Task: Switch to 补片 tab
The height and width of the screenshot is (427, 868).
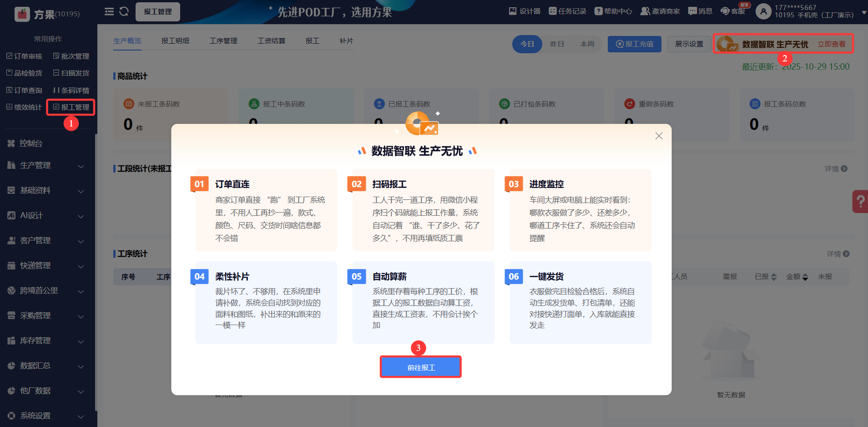Action: tap(346, 41)
